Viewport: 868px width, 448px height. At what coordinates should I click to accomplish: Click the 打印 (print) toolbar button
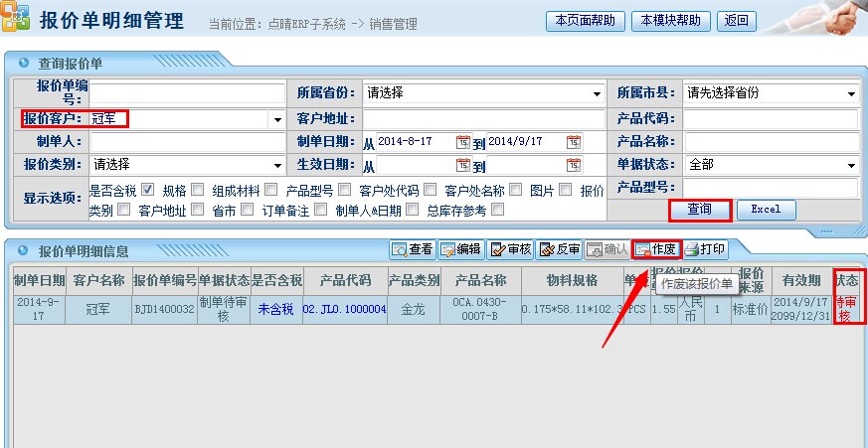705,249
